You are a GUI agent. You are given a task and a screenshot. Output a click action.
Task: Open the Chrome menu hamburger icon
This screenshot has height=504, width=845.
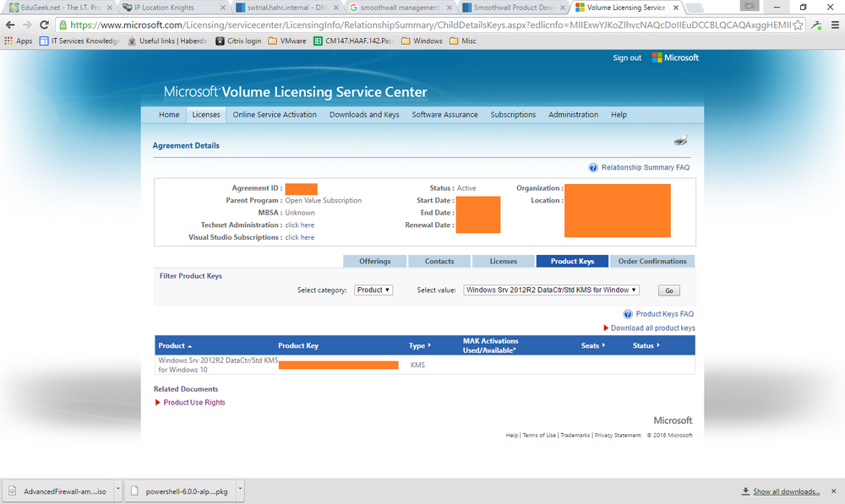coord(835,24)
